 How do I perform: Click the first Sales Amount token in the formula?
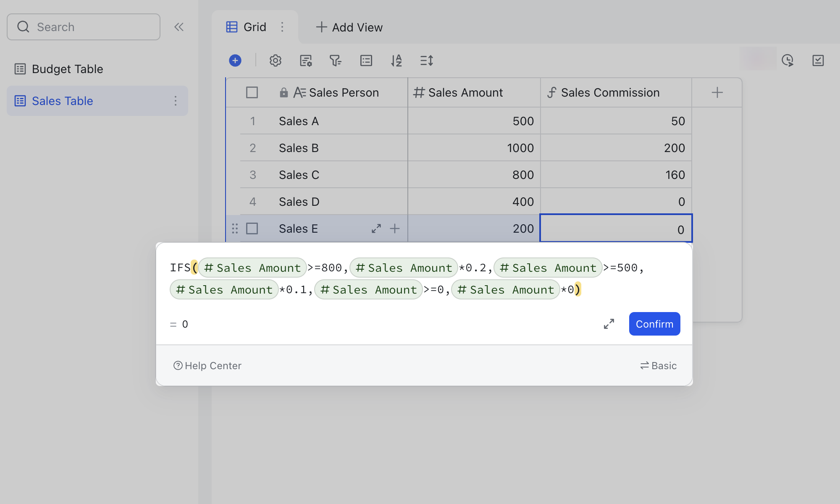point(252,268)
